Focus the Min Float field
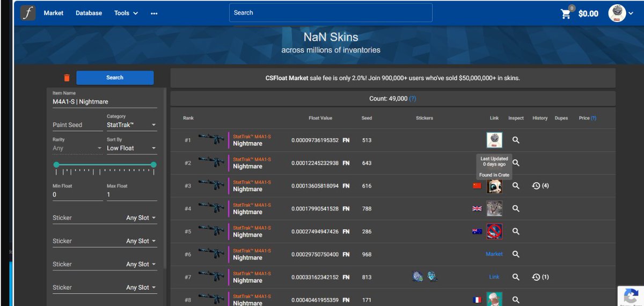 tap(77, 195)
